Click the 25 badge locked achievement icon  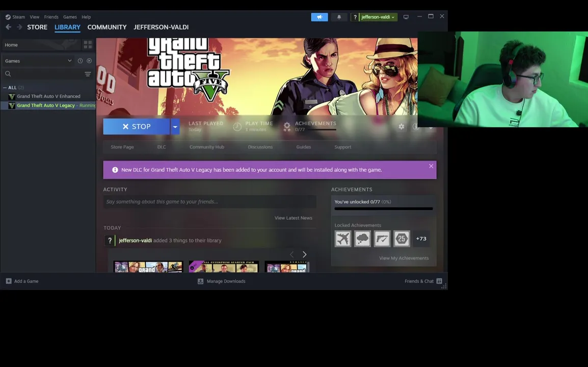click(401, 239)
